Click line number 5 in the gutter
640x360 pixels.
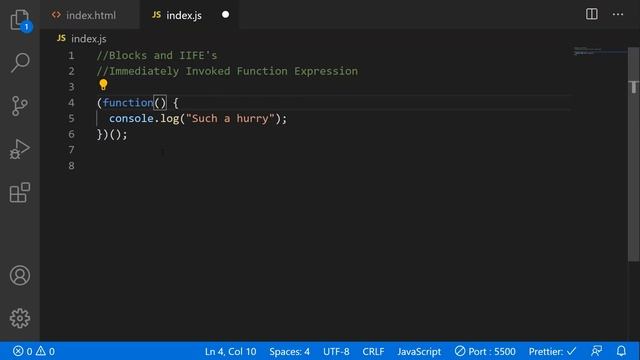71,118
